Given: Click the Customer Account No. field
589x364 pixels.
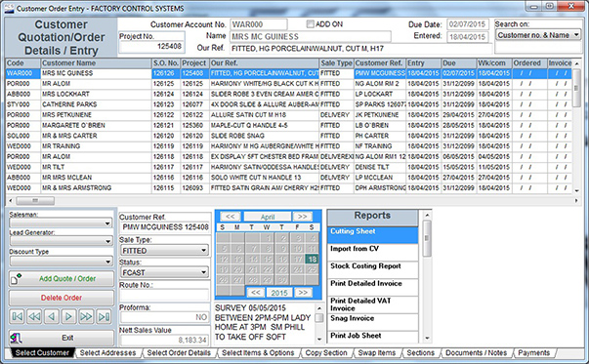Looking at the screenshot, I should click(259, 24).
